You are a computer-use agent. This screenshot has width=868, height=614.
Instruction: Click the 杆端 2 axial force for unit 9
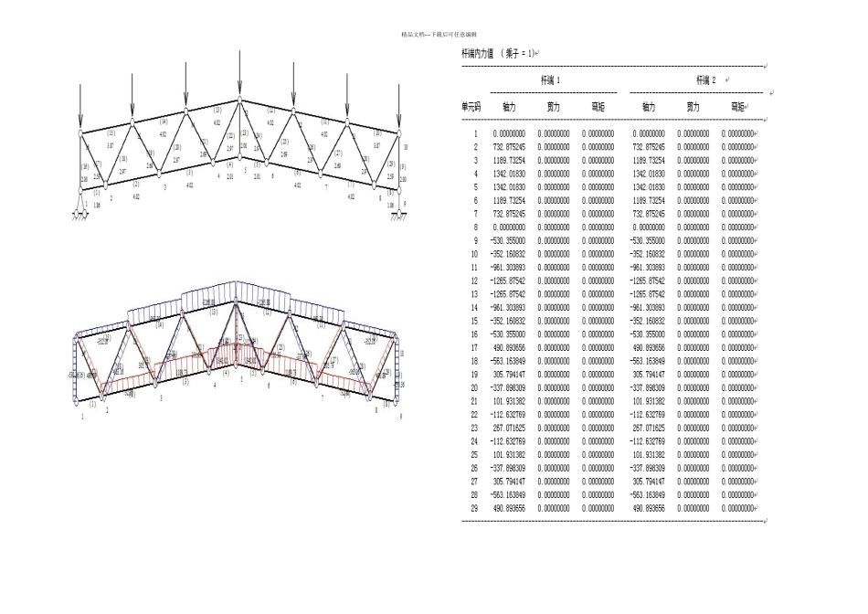click(648, 241)
